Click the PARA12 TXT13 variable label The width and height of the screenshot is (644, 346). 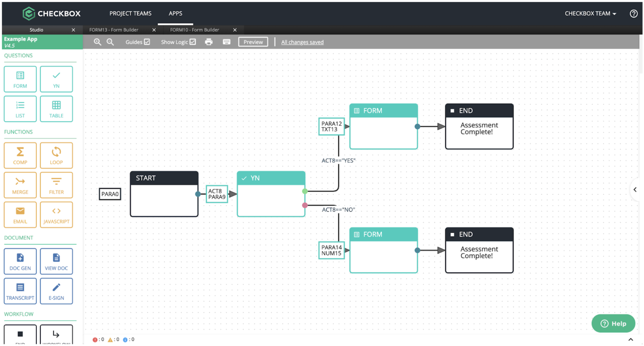click(x=331, y=127)
